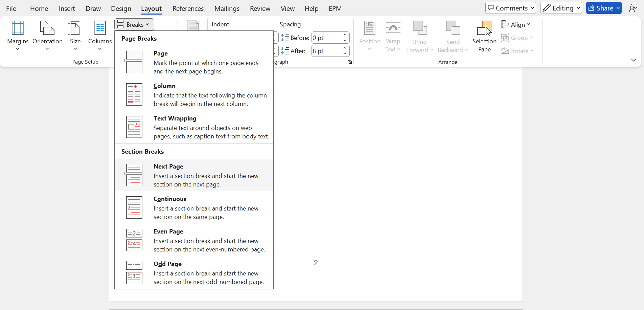Collapse the ribbon with the chevron
Image resolution: width=644 pixels, height=310 pixels.
click(x=633, y=60)
